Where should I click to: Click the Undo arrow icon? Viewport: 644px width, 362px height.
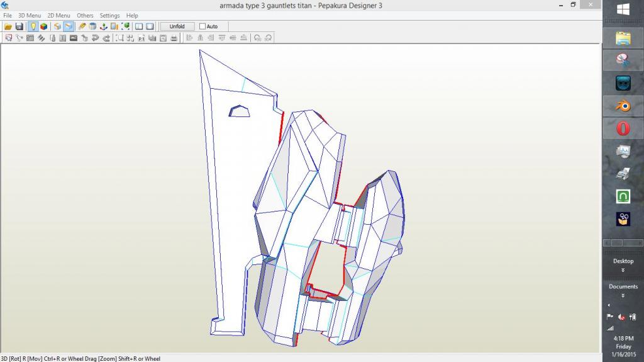[x=96, y=38]
